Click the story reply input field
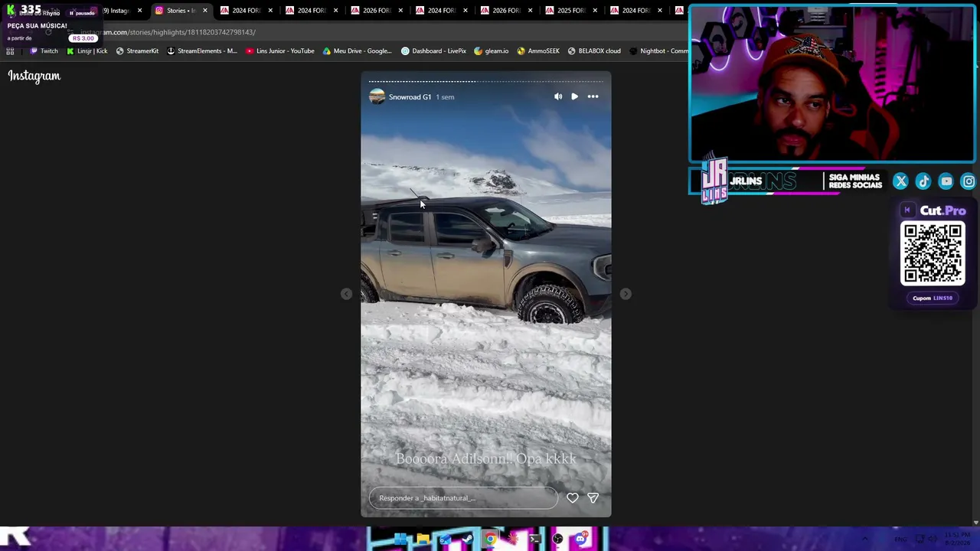This screenshot has width=980, height=551. (463, 498)
